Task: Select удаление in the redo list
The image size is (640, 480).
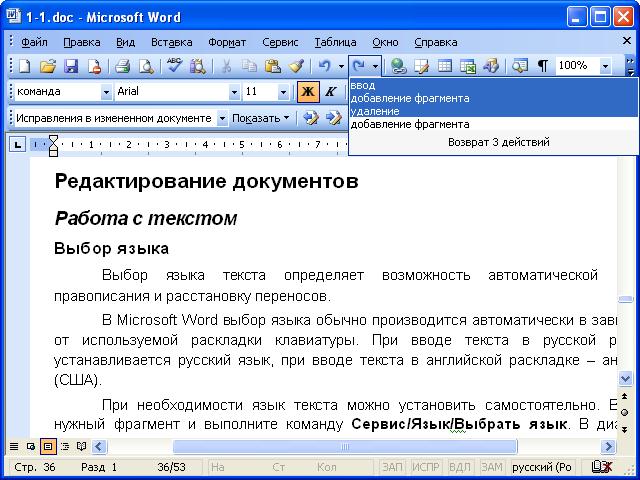Action: [x=493, y=111]
